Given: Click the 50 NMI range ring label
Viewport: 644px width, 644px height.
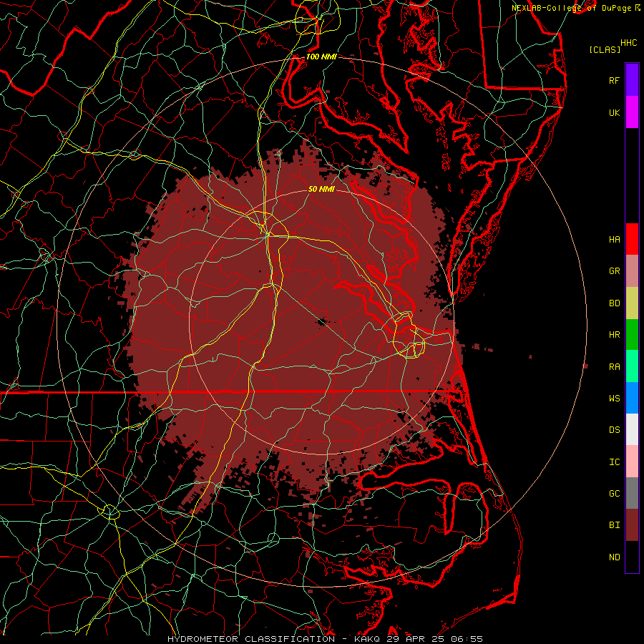Looking at the screenshot, I should pos(321,189).
